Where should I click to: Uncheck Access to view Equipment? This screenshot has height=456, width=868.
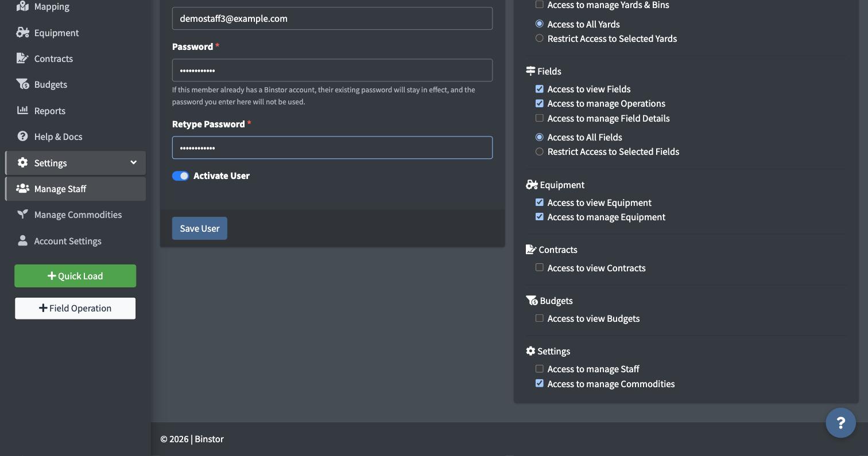coord(539,202)
